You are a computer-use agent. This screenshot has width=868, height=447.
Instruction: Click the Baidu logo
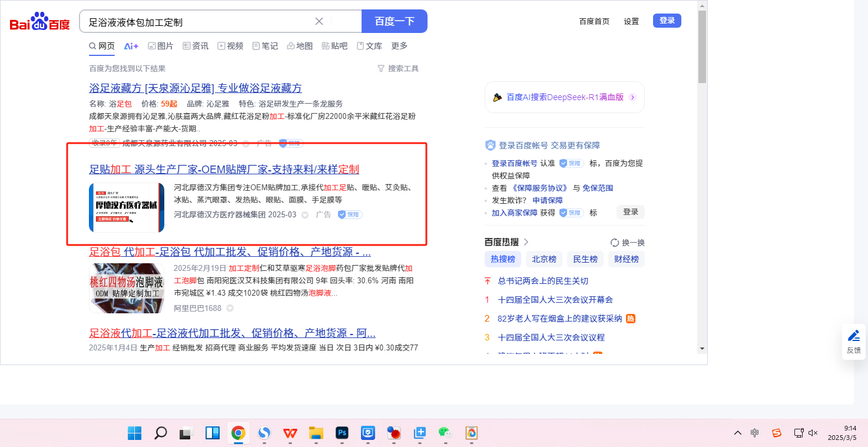(x=39, y=22)
